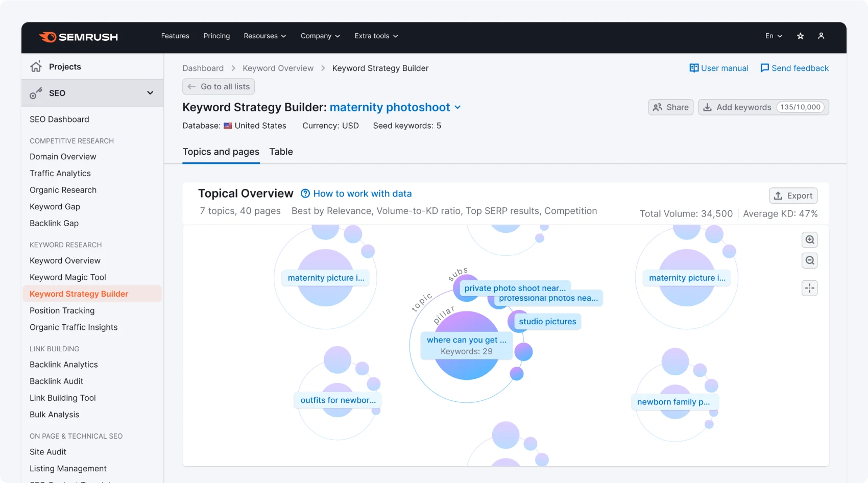Image resolution: width=868 pixels, height=483 pixels.
Task: Open SEO Dashboard in the sidebar
Action: (59, 119)
